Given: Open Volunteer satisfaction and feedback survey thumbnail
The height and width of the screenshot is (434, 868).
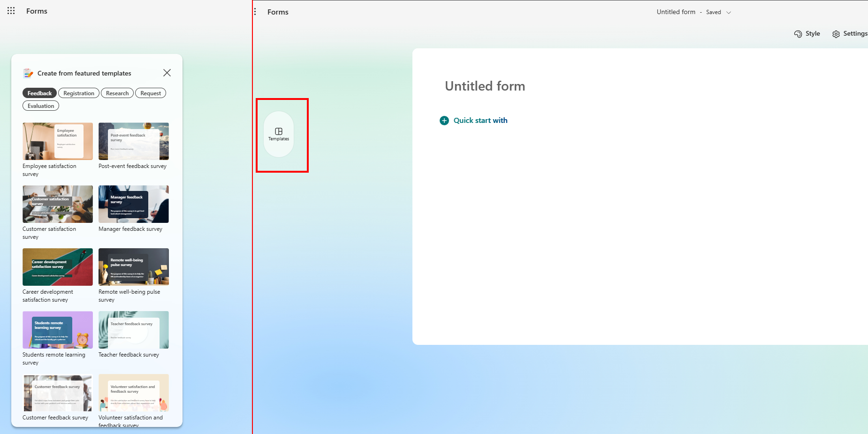Looking at the screenshot, I should click(134, 393).
